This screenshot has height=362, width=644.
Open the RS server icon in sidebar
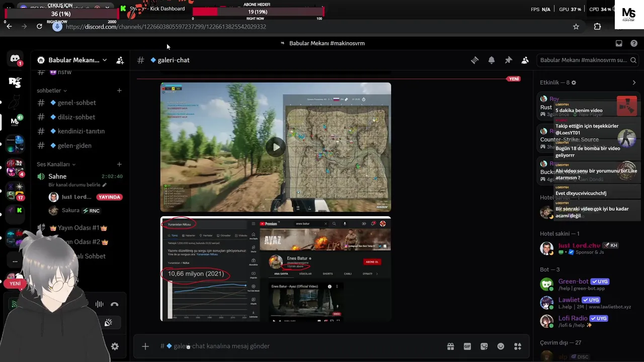pyautogui.click(x=15, y=82)
